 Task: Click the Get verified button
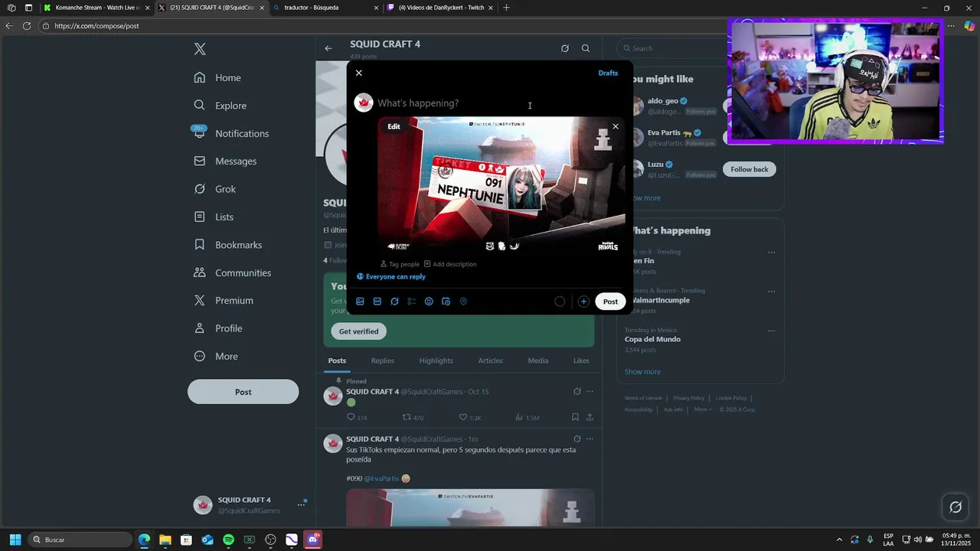pos(358,331)
